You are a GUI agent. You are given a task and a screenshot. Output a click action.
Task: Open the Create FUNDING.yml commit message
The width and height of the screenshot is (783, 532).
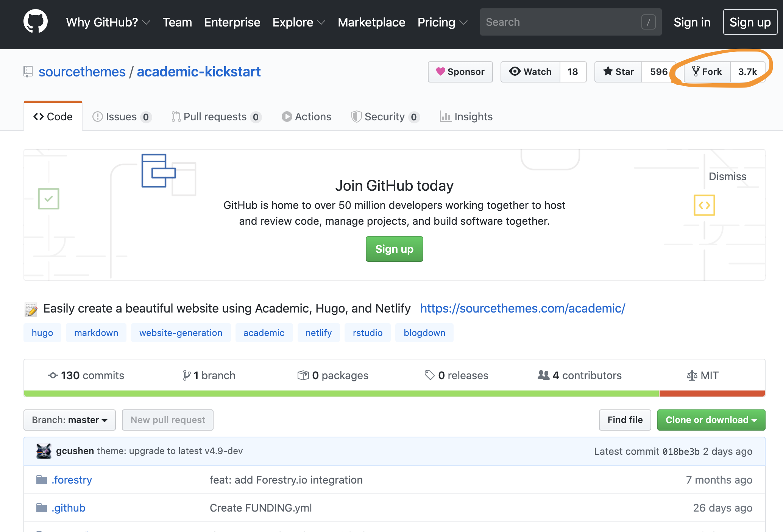click(261, 508)
